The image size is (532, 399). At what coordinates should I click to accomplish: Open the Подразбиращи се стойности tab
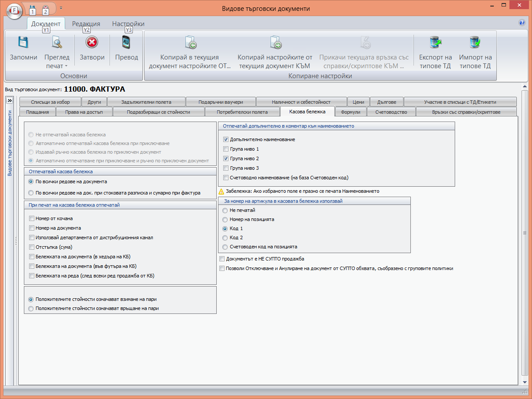159,112
